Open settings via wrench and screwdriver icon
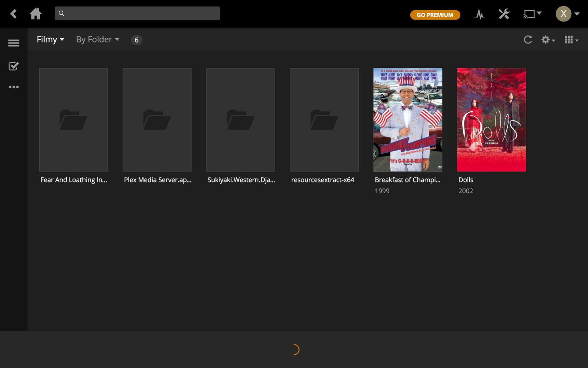The image size is (588, 368). coord(504,14)
